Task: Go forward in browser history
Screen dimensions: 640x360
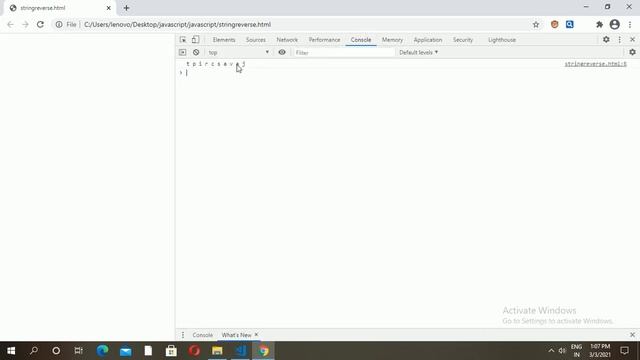Action: point(25,24)
